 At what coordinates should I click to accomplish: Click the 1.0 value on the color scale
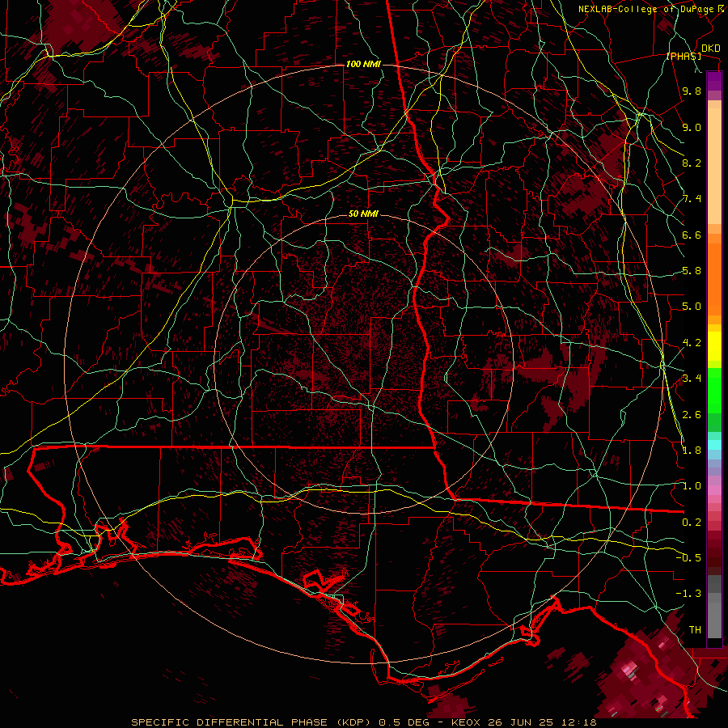tap(692, 486)
